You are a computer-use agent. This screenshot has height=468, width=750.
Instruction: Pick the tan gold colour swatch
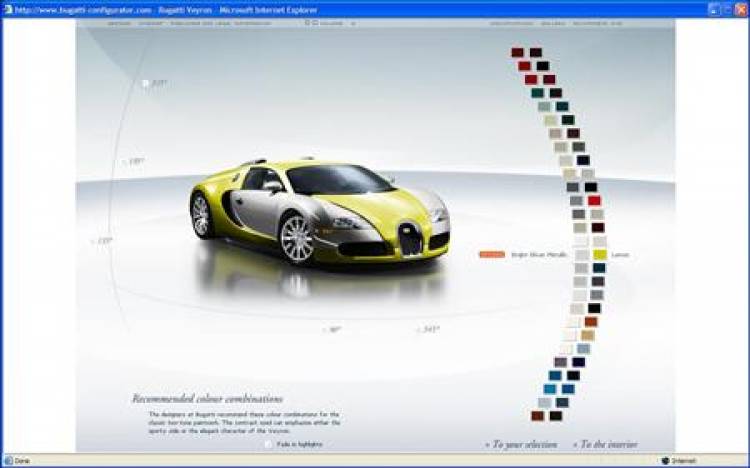[x=588, y=335]
